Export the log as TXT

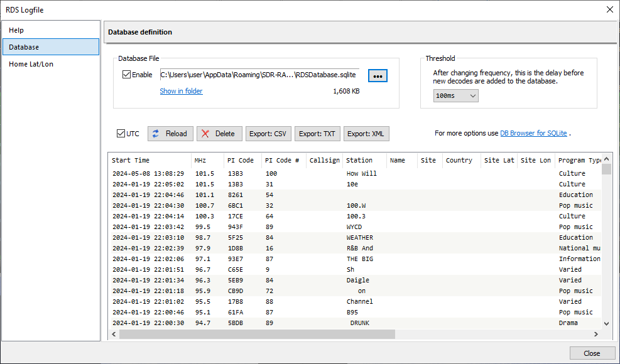tap(317, 134)
